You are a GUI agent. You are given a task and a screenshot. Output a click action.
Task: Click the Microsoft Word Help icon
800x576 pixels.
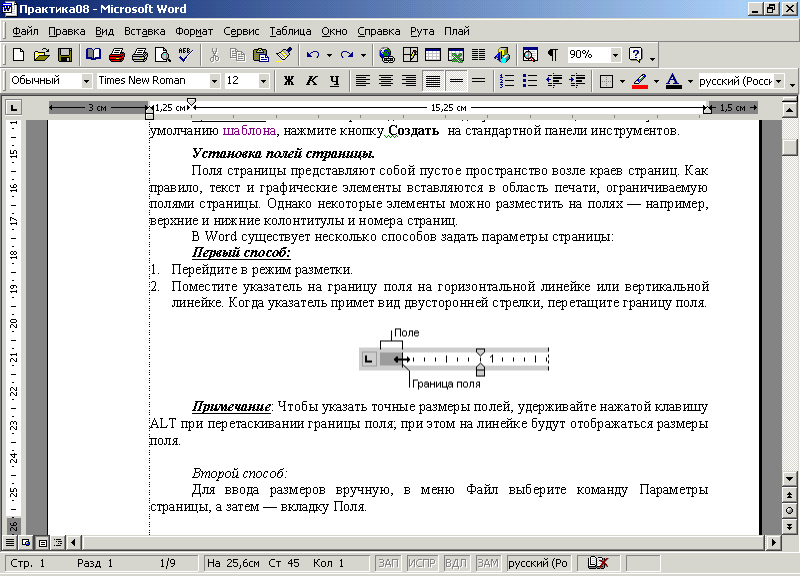[636, 55]
